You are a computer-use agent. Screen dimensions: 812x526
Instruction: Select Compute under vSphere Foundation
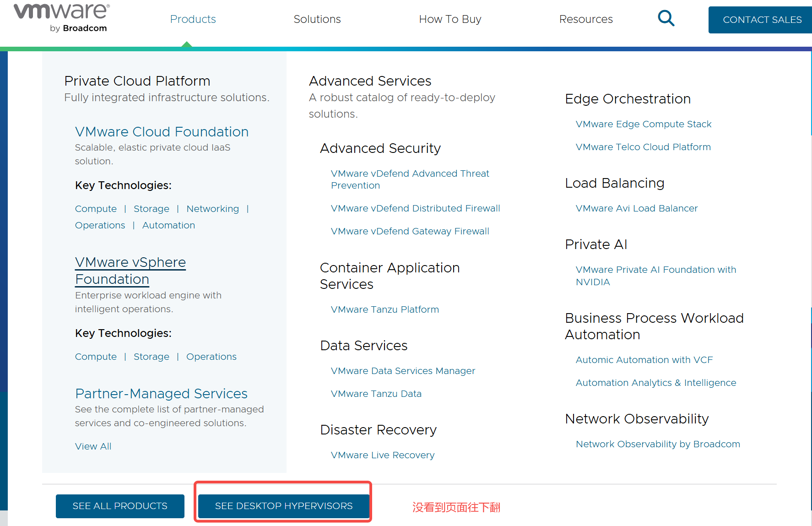coord(96,357)
